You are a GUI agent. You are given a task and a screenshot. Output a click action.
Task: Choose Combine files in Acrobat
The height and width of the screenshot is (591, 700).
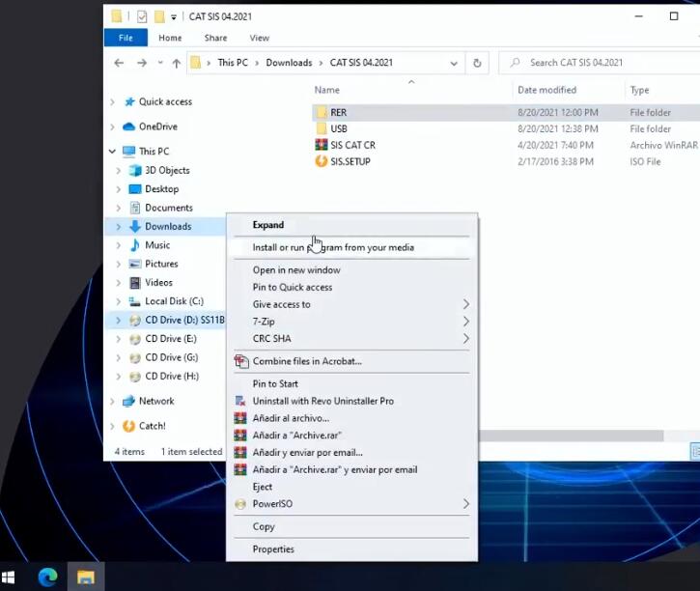[x=351, y=361]
